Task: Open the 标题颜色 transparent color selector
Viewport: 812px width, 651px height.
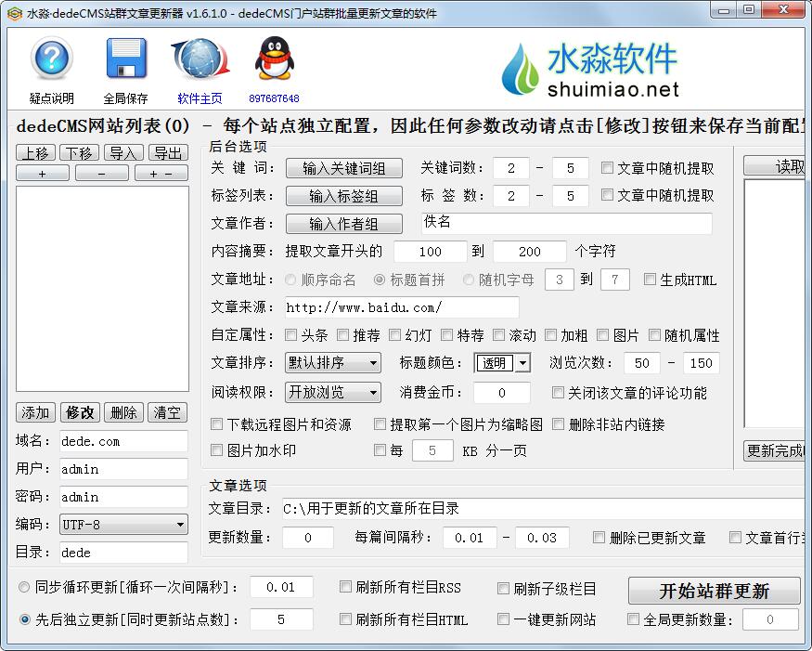Action: (x=502, y=363)
